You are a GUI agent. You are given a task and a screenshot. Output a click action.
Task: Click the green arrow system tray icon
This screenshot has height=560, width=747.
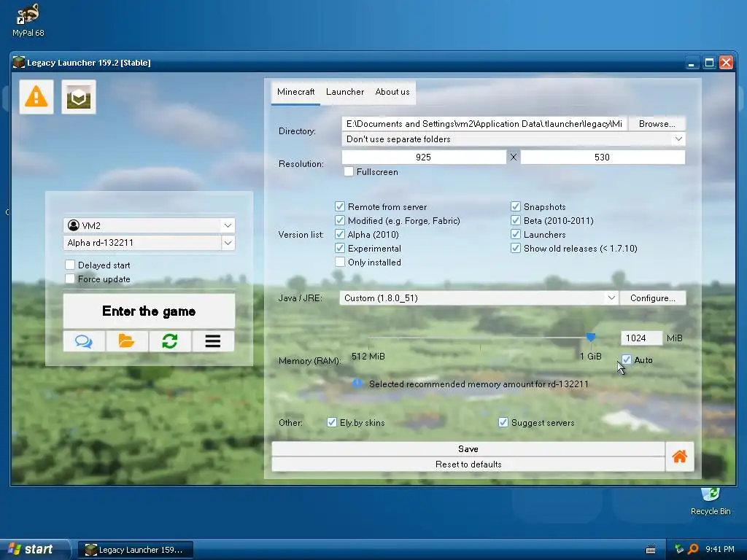(x=679, y=549)
